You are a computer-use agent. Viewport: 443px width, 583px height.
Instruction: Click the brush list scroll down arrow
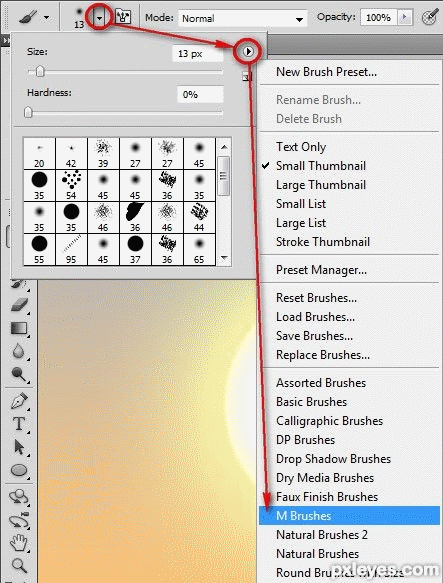[x=224, y=257]
